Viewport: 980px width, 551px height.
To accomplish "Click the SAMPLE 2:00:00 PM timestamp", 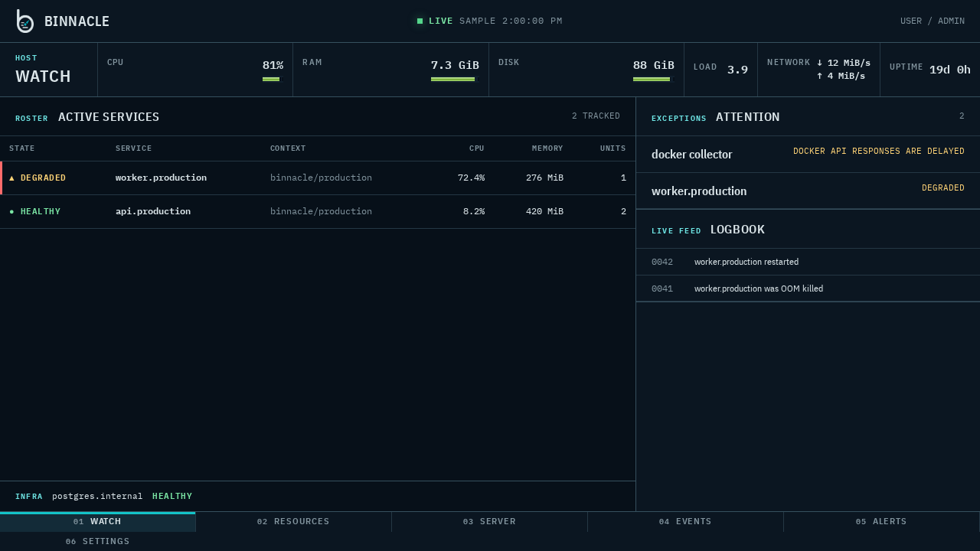I will (511, 21).
